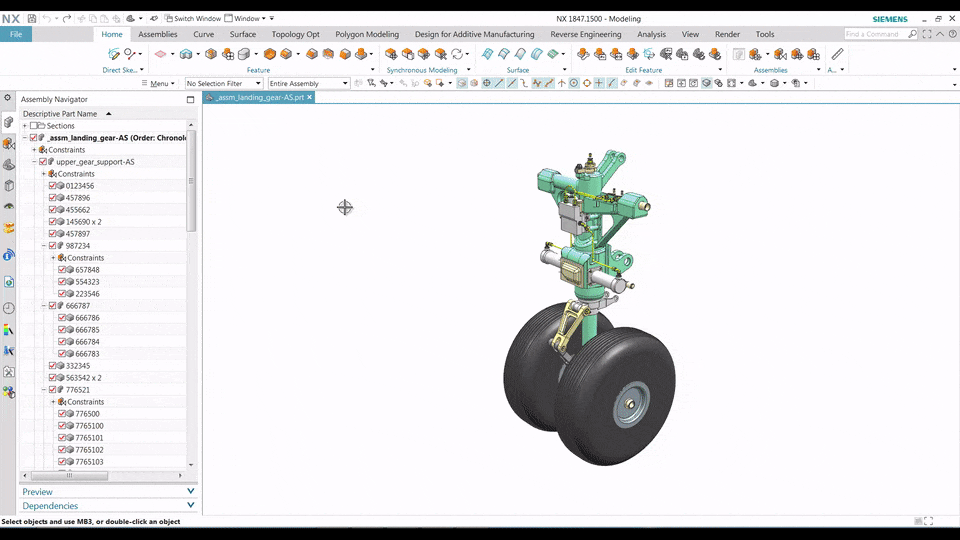Click the Replace Feature circular arrows icon

tap(457, 54)
